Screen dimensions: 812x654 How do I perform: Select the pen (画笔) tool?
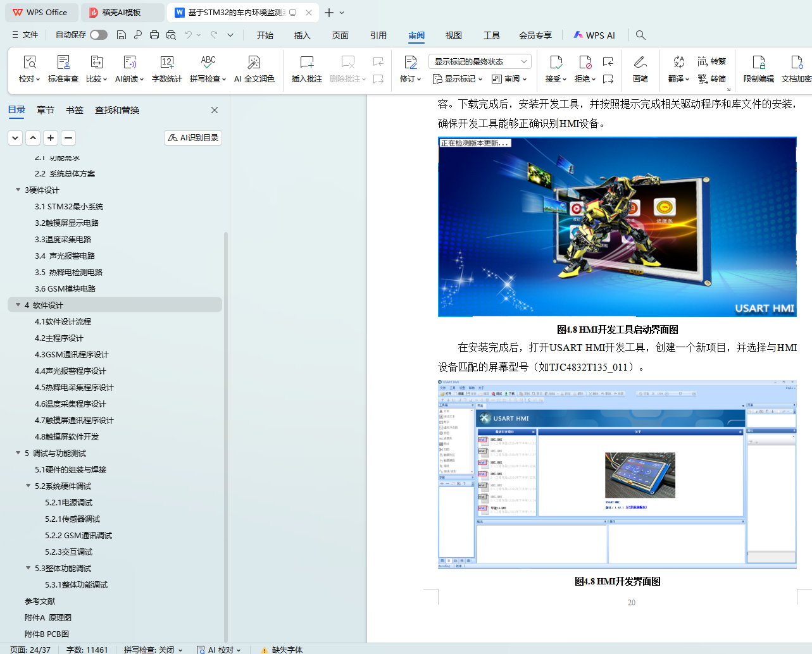[640, 63]
